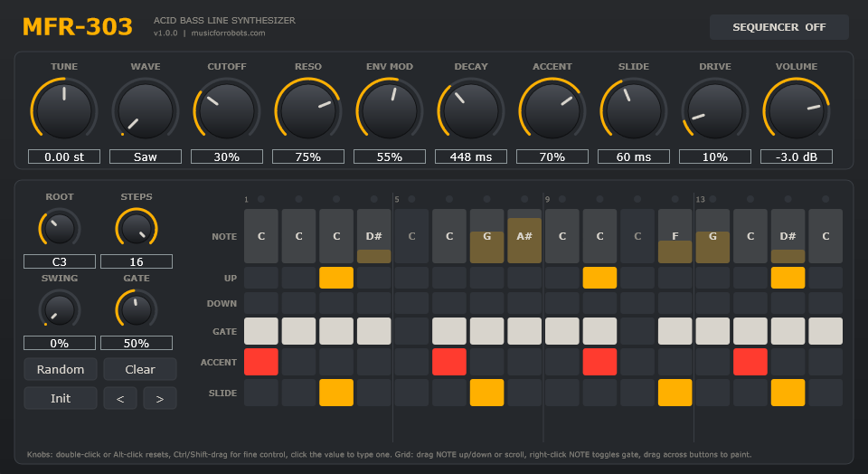868x474 pixels.
Task: Click the decay value field 448 ms
Action: pyautogui.click(x=471, y=156)
